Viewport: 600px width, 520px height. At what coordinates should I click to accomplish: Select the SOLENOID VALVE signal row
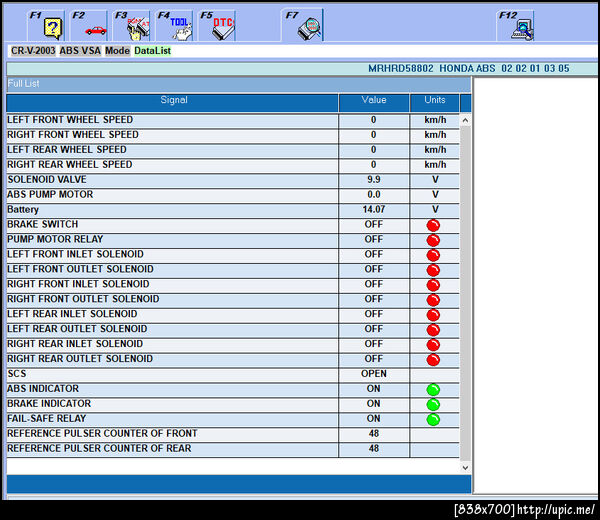coord(233,180)
